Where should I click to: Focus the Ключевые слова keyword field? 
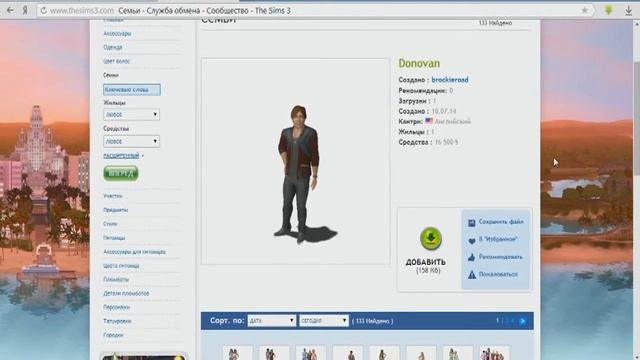131,89
